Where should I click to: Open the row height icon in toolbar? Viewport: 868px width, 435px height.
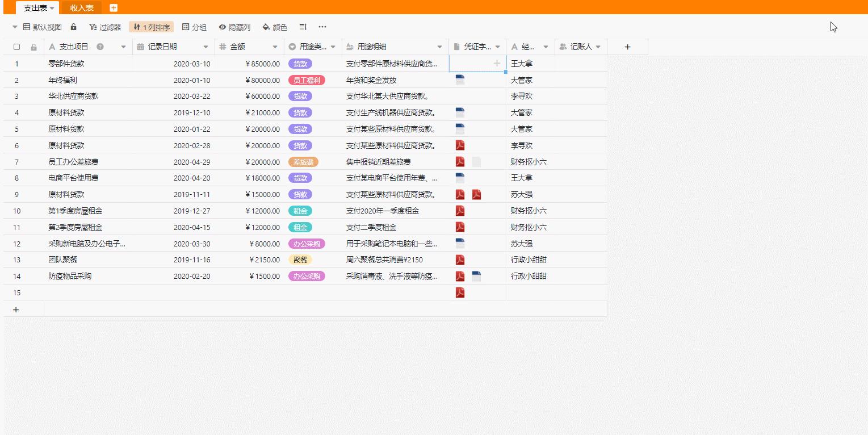tap(303, 27)
